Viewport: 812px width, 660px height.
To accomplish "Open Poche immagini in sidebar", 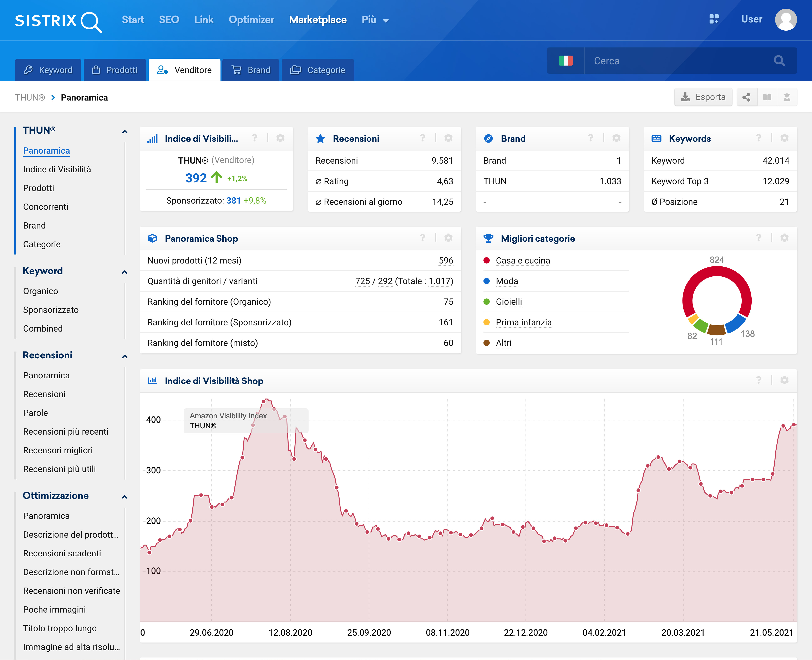I will click(54, 609).
